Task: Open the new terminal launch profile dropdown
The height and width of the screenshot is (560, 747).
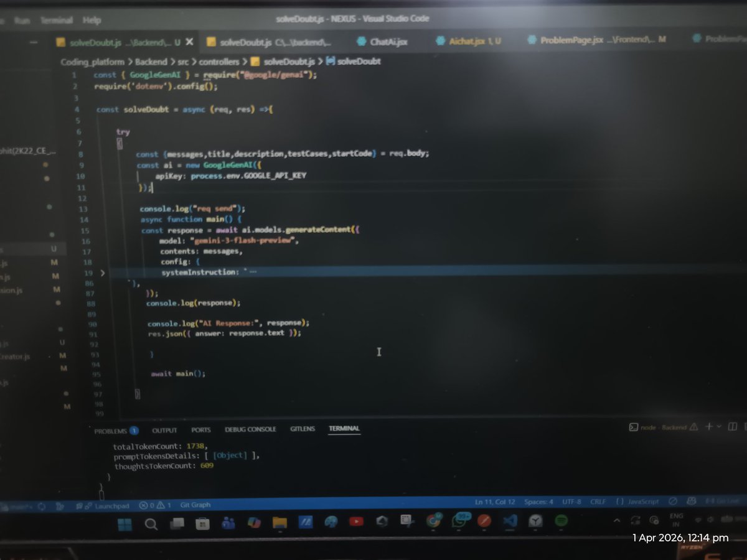Action: pos(719,427)
